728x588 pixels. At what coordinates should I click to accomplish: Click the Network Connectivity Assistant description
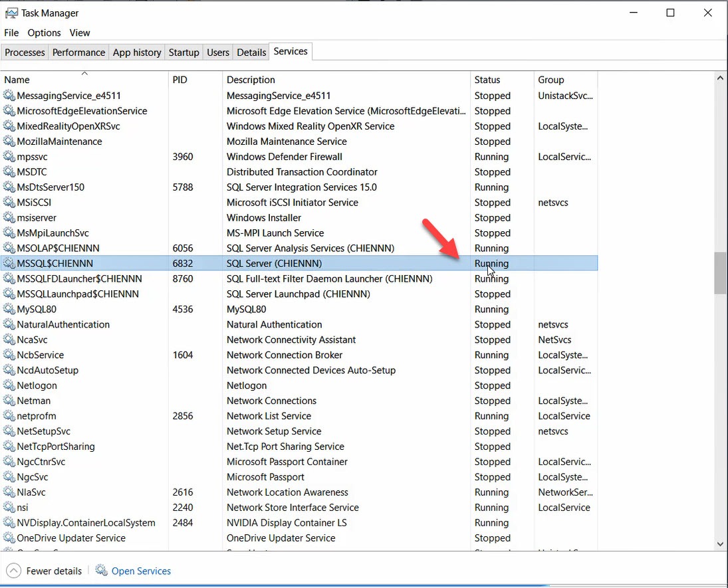click(291, 340)
